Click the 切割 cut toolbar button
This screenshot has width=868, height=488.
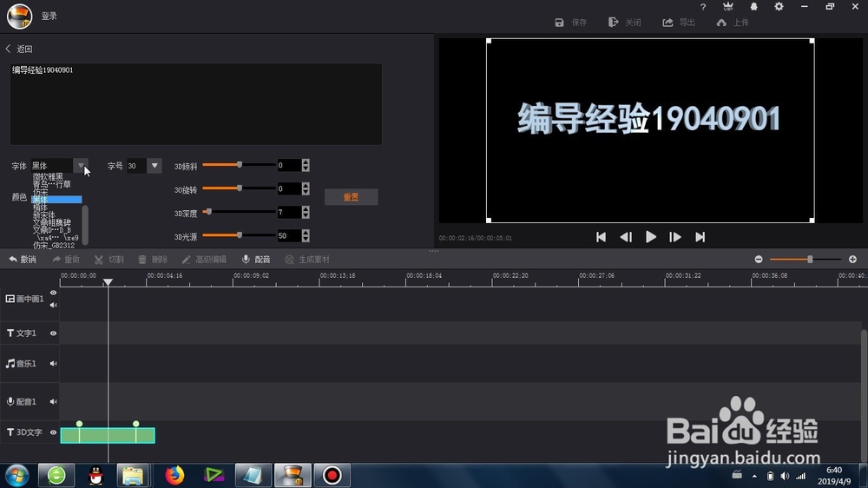pyautogui.click(x=109, y=260)
